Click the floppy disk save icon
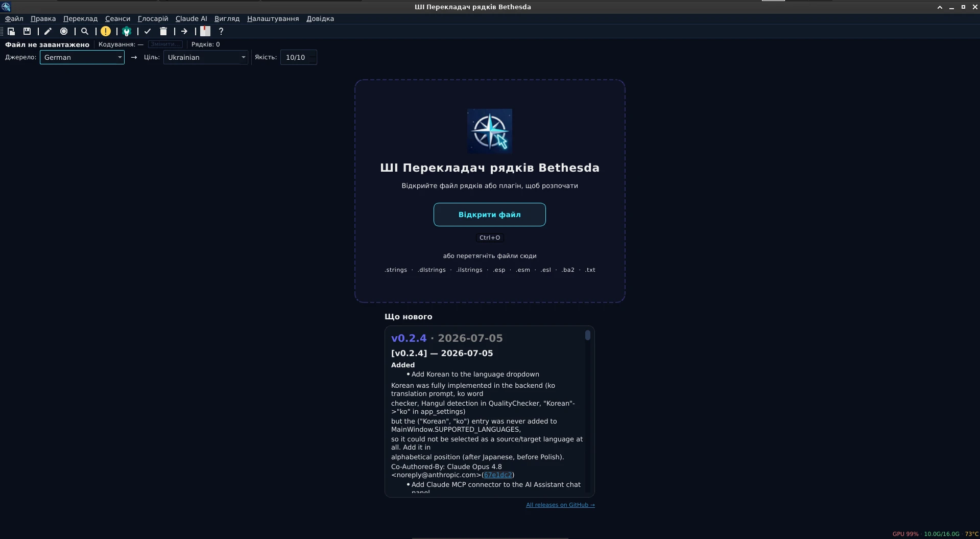Image resolution: width=980 pixels, height=539 pixels. tap(27, 31)
